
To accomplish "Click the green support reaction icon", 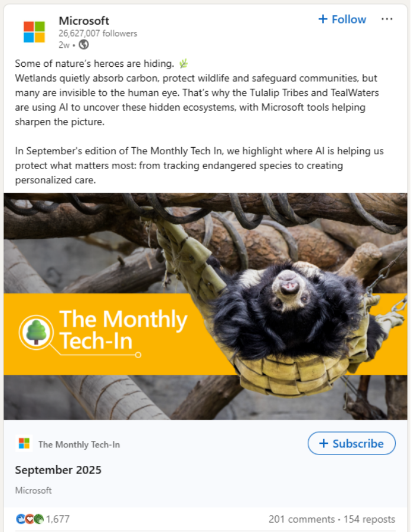I will pyautogui.click(x=38, y=519).
